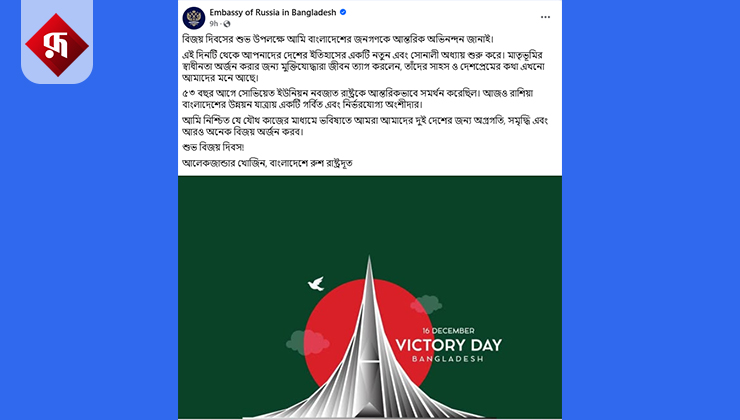
Task: Open the three-dot post options menu
Action: pos(545,17)
